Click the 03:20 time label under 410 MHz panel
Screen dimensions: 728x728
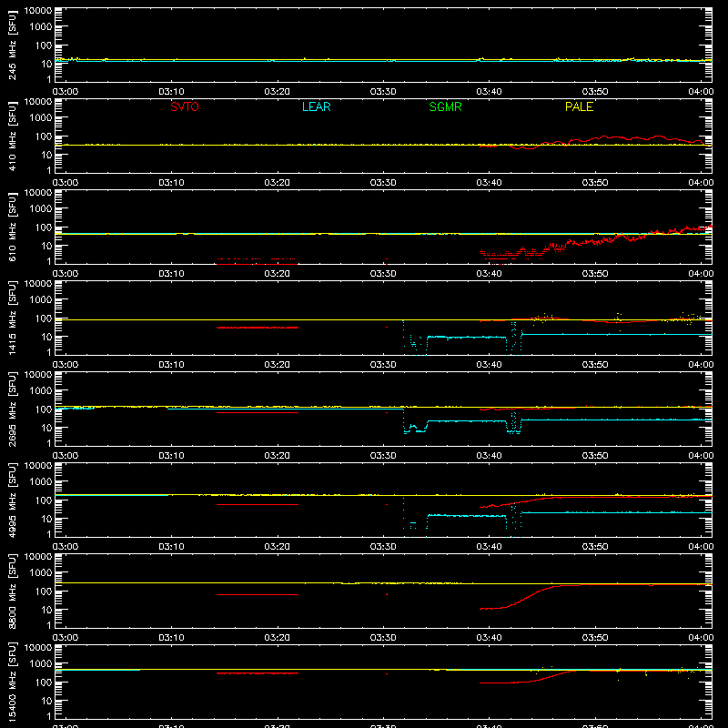(x=278, y=183)
